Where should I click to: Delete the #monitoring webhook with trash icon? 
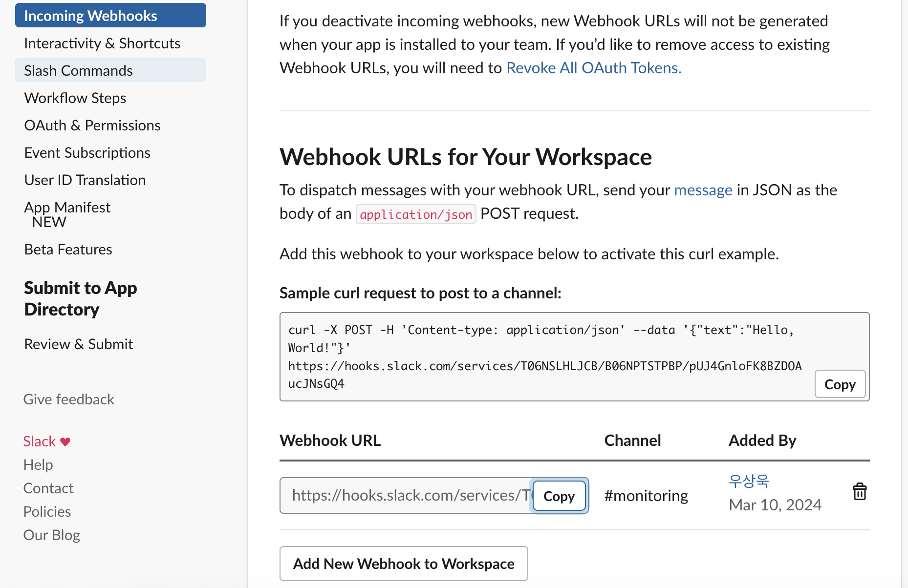(859, 492)
